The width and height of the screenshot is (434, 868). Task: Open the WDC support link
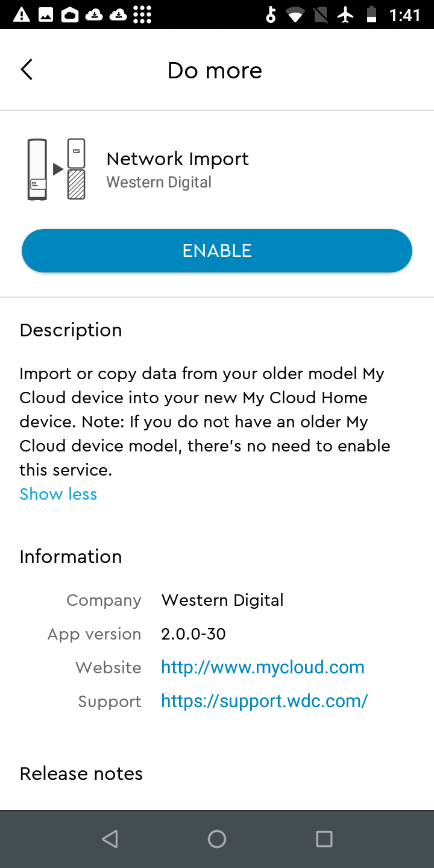(265, 701)
